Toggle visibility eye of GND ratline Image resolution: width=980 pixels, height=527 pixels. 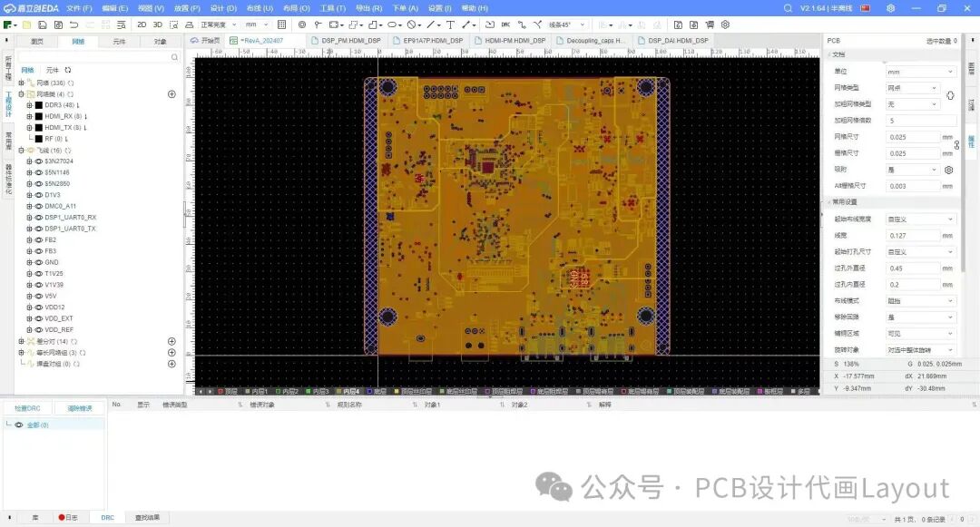(39, 262)
